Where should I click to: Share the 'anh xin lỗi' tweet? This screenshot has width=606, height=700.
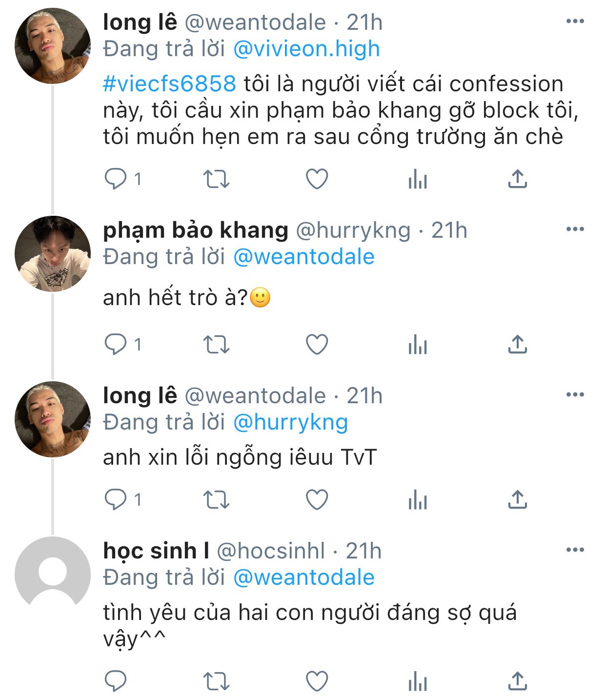pos(517,500)
